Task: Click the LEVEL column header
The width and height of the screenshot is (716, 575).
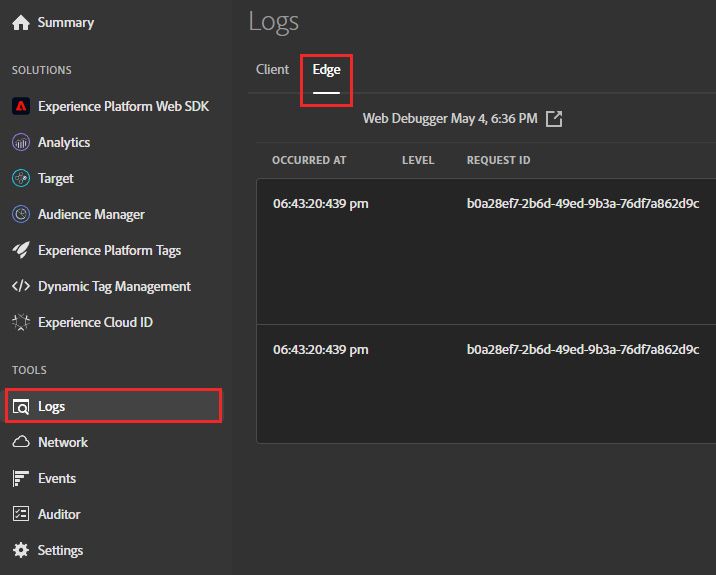Action: point(418,160)
